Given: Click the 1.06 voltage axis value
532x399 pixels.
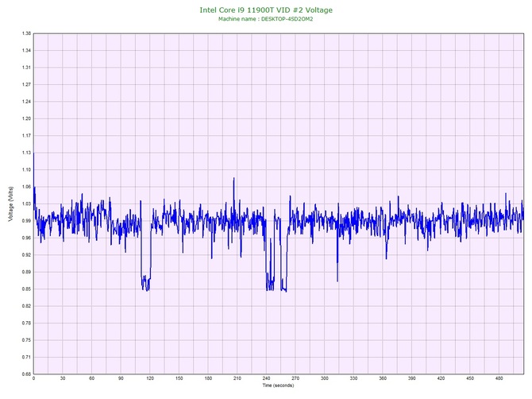Looking at the screenshot, I should point(26,187).
